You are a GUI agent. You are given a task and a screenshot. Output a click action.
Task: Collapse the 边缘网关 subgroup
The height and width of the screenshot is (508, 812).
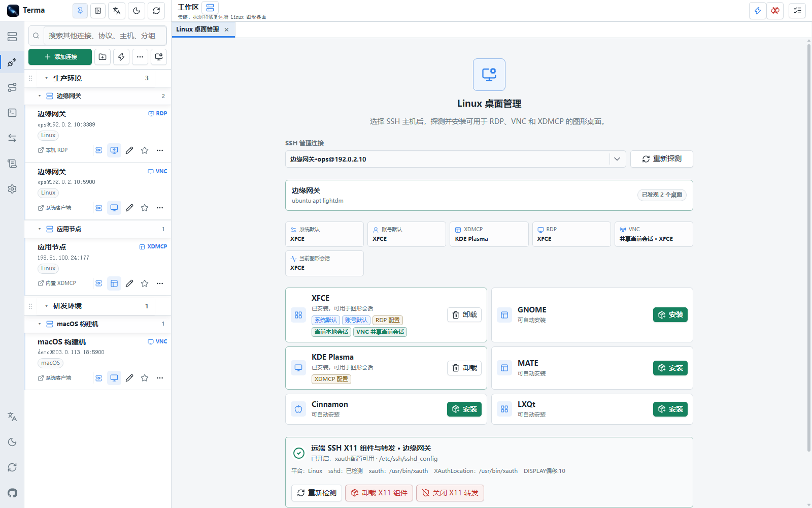point(40,96)
